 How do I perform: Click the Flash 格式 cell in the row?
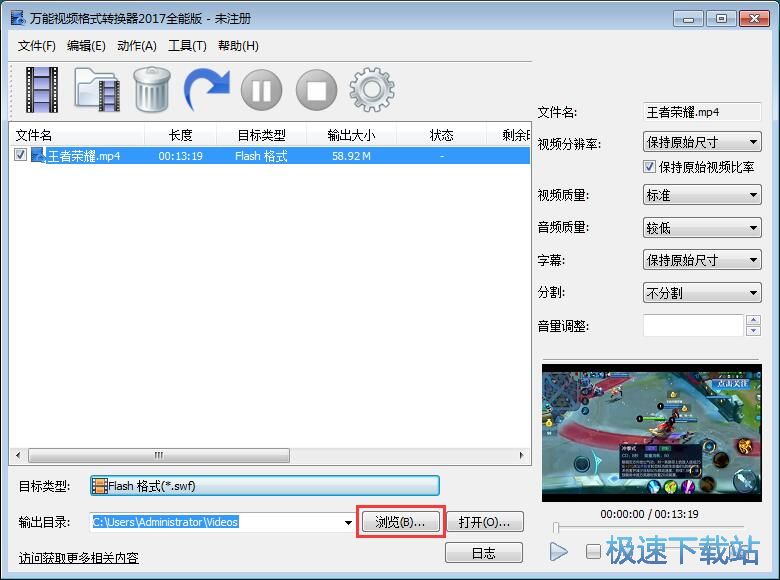pyautogui.click(x=261, y=156)
